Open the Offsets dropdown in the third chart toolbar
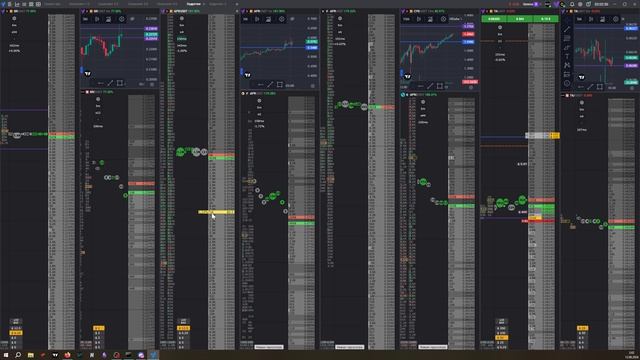Viewport: 640px width, 360px height. [455, 19]
